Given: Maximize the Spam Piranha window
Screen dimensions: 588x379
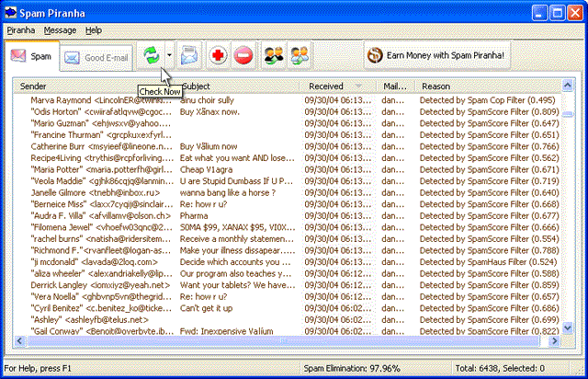Looking at the screenshot, I should click(x=558, y=13).
